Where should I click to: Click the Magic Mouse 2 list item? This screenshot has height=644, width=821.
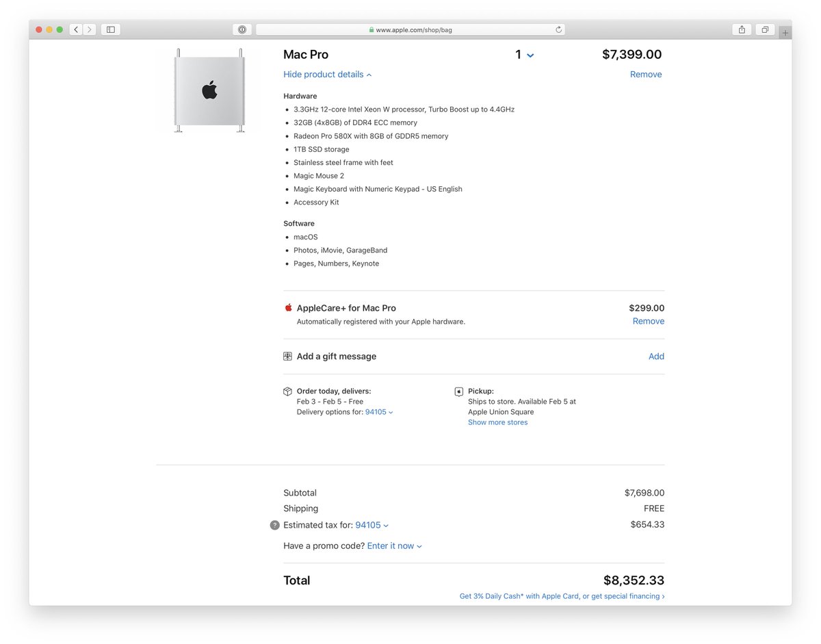point(319,176)
